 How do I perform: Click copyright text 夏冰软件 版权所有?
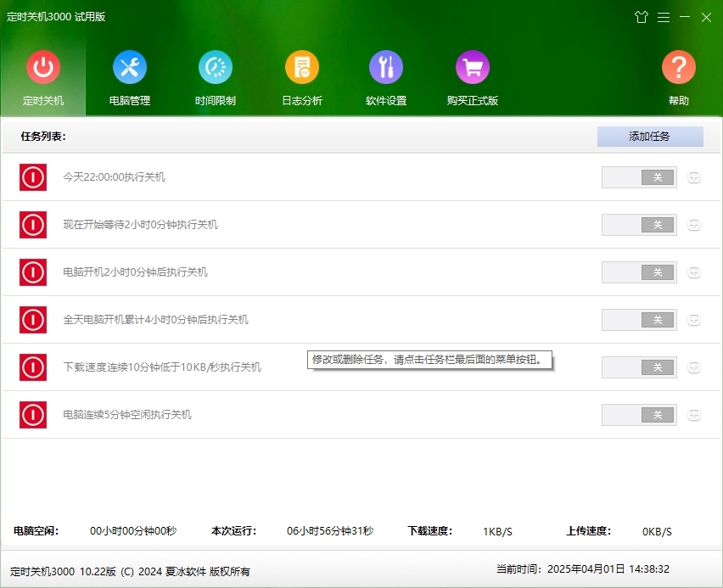208,572
